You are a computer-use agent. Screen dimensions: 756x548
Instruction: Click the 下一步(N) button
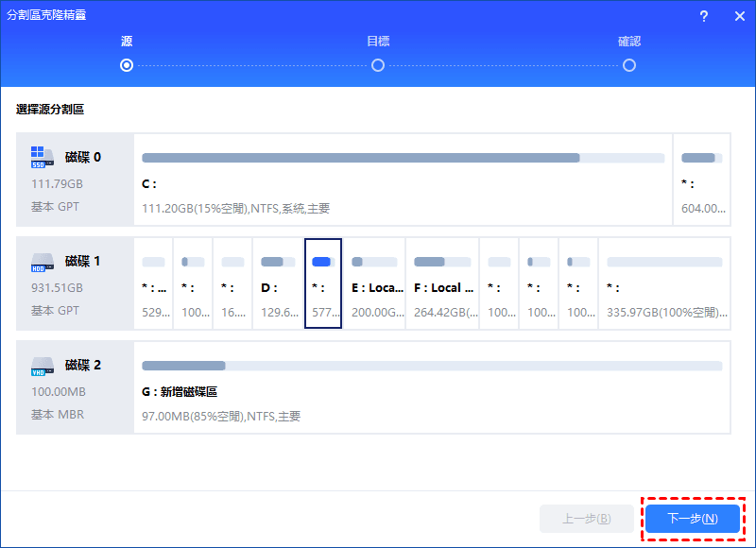(693, 519)
